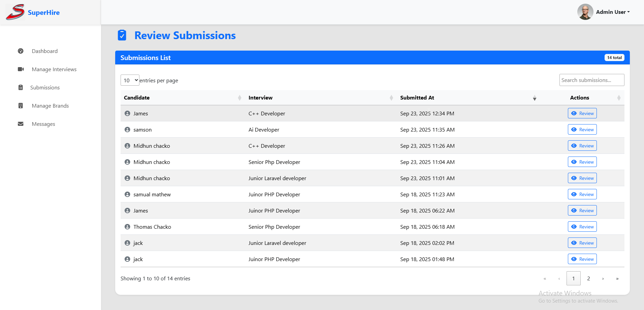The height and width of the screenshot is (310, 644).
Task: Click the building icon for Manage Brands
Action: (21, 106)
